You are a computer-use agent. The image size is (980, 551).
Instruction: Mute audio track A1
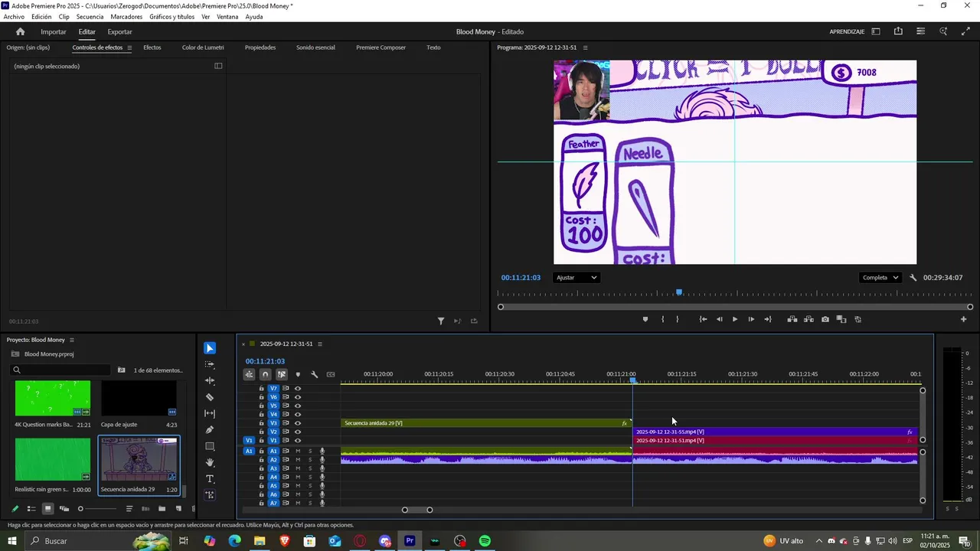298,452
